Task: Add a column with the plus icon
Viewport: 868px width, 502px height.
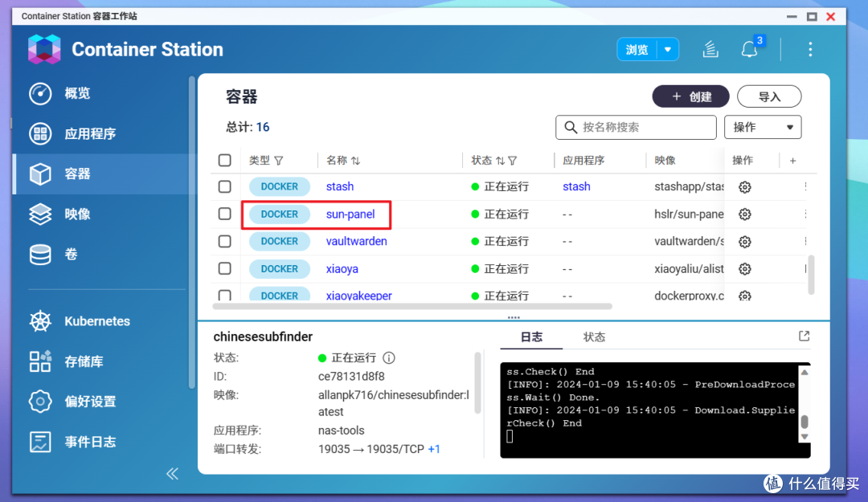Action: [x=792, y=161]
